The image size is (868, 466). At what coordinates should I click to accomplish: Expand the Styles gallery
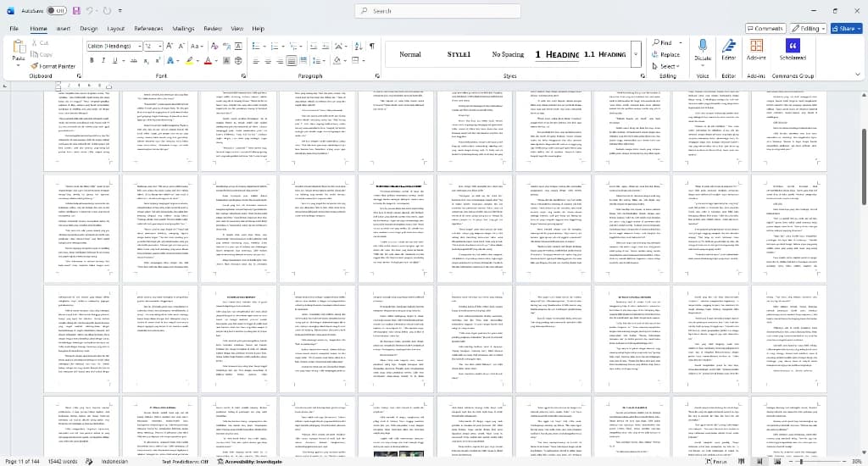click(636, 55)
